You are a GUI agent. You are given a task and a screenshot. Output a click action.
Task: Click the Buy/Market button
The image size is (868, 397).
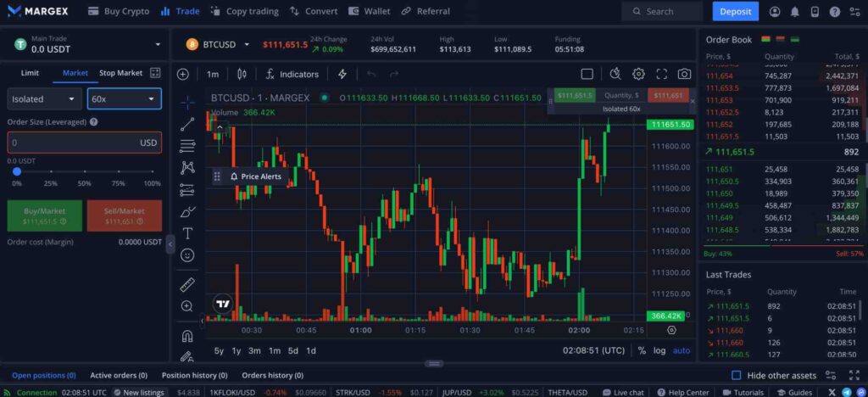[x=45, y=216]
